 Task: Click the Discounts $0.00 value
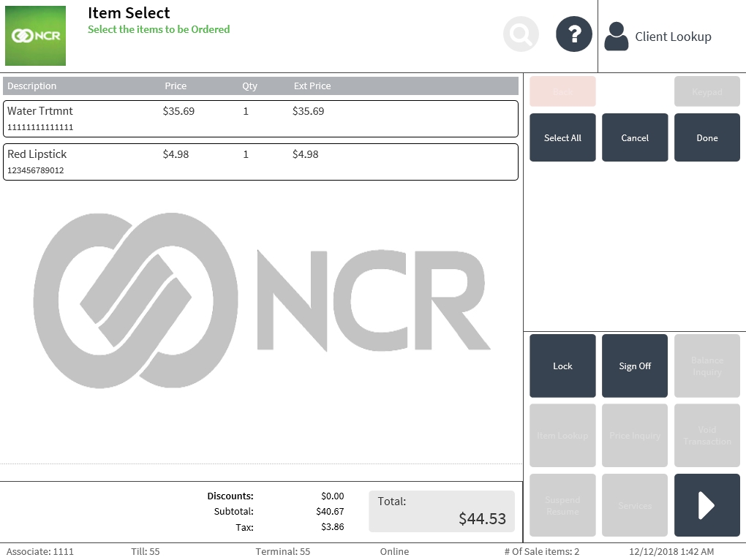click(x=333, y=496)
